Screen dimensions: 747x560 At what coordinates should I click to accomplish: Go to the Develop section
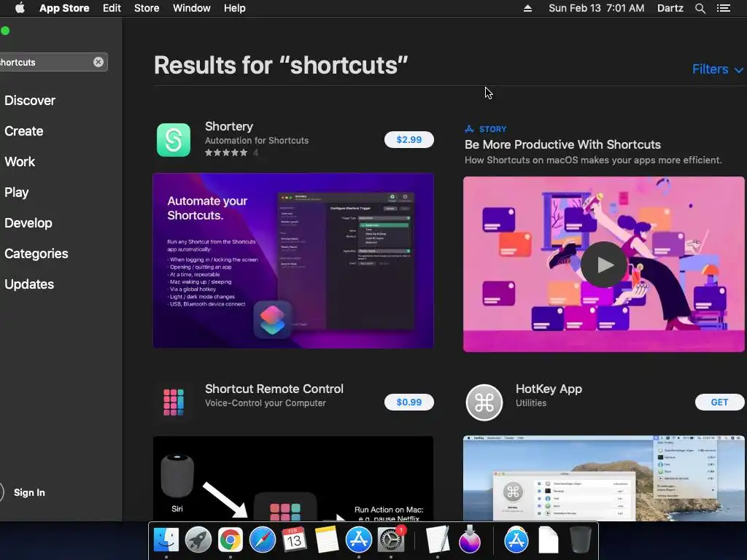tap(28, 223)
